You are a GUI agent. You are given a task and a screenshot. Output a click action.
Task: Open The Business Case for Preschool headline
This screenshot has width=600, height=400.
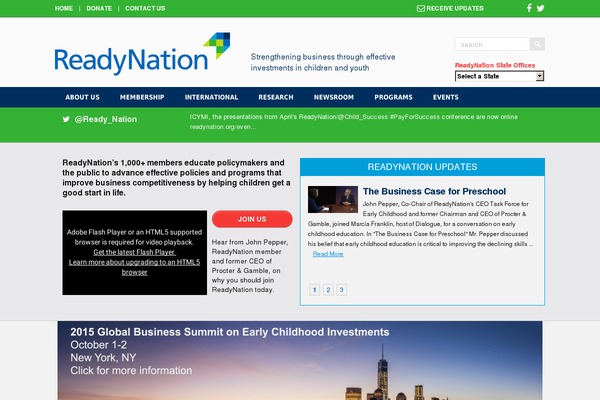click(x=434, y=191)
